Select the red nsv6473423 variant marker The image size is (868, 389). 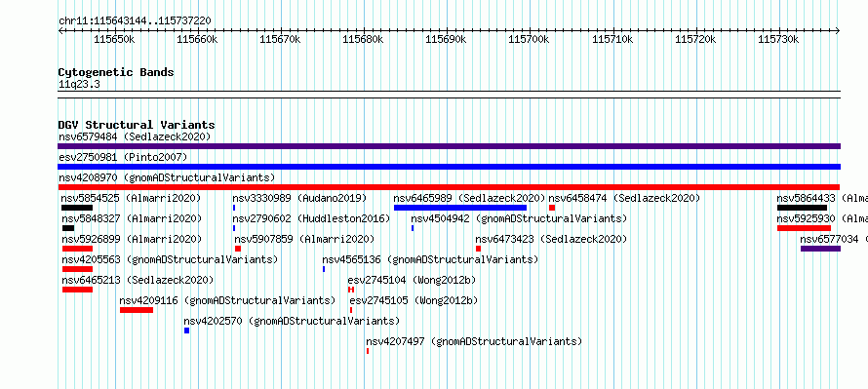(478, 249)
